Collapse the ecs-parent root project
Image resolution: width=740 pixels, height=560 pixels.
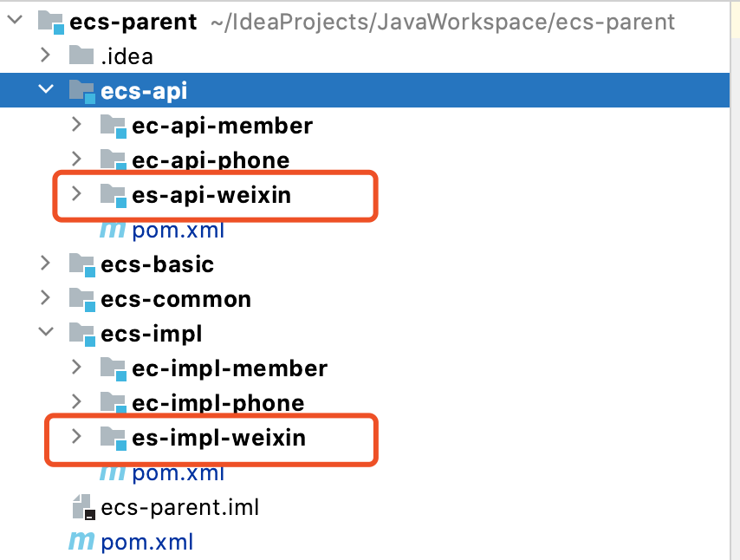15,21
